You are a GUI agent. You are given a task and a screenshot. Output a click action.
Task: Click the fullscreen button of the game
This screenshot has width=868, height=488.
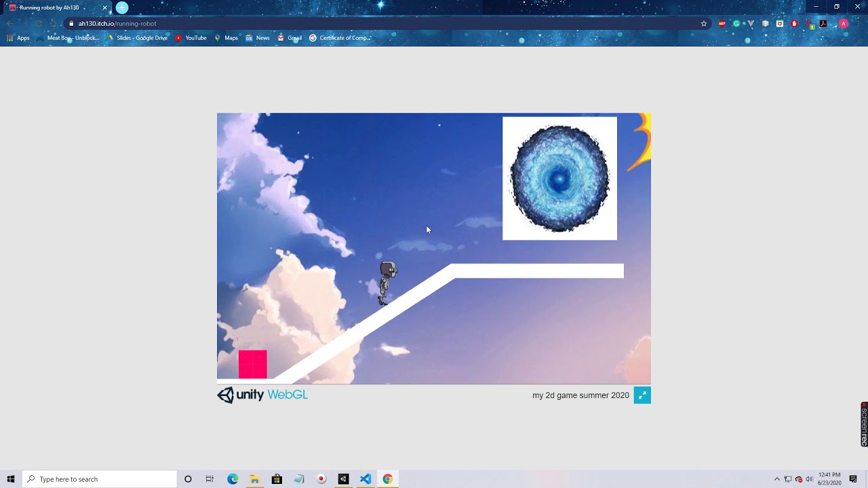642,395
